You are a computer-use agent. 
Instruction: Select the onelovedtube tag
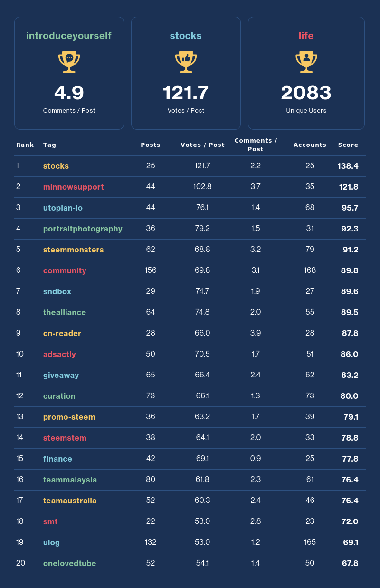[69, 563]
